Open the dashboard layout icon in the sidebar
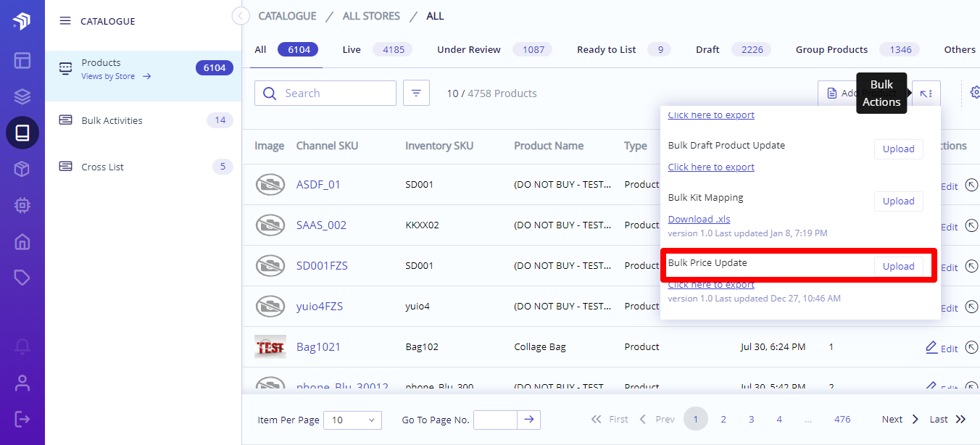Screen dimensions: 980x445 (22, 59)
